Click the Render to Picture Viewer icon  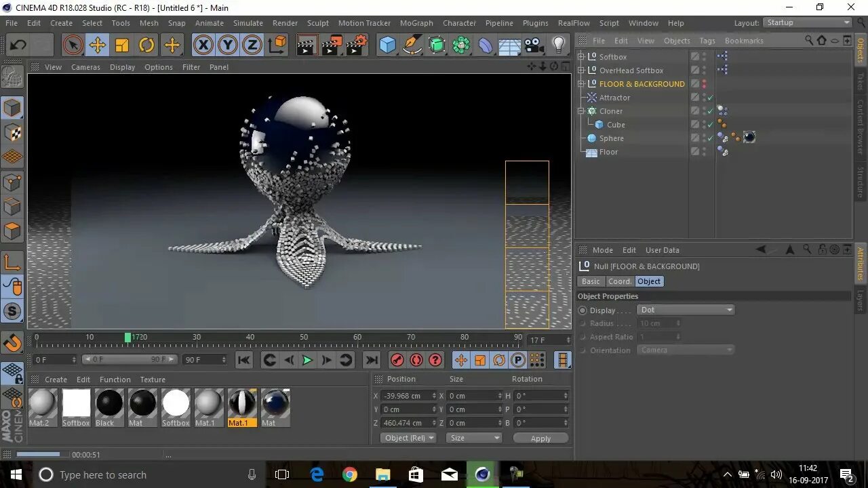point(332,45)
